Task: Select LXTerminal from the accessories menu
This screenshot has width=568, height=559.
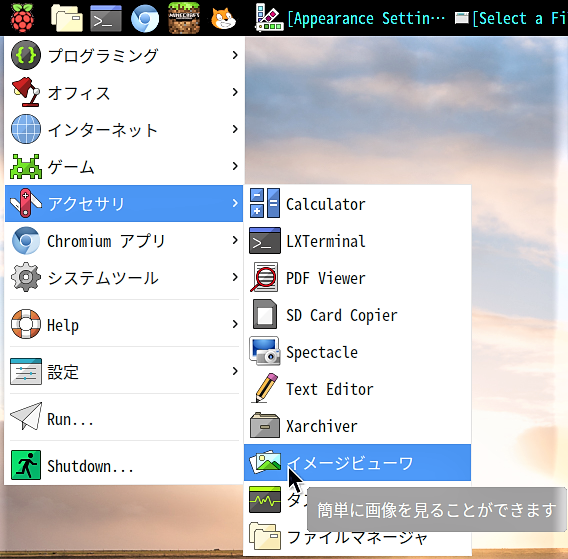Action: 357,241
